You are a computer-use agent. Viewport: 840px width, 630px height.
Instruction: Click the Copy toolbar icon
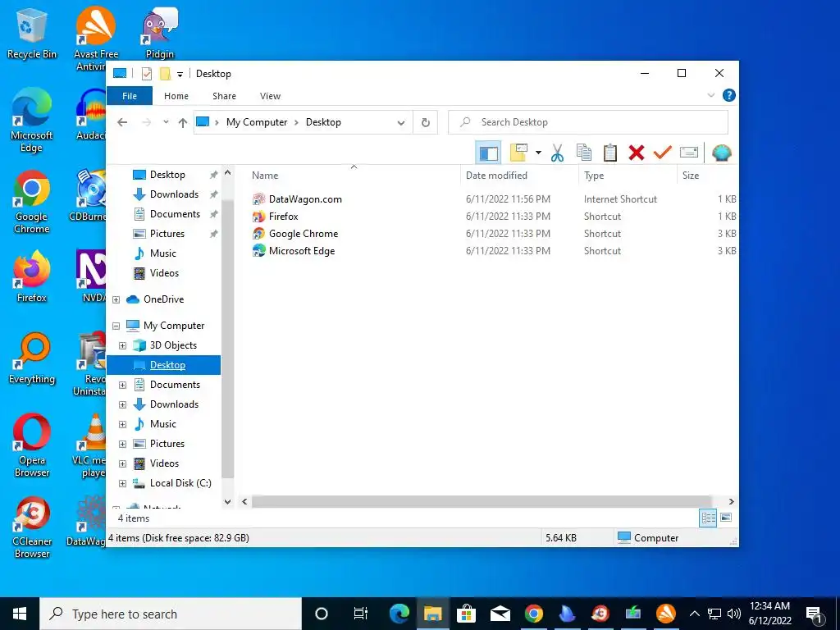(x=583, y=153)
